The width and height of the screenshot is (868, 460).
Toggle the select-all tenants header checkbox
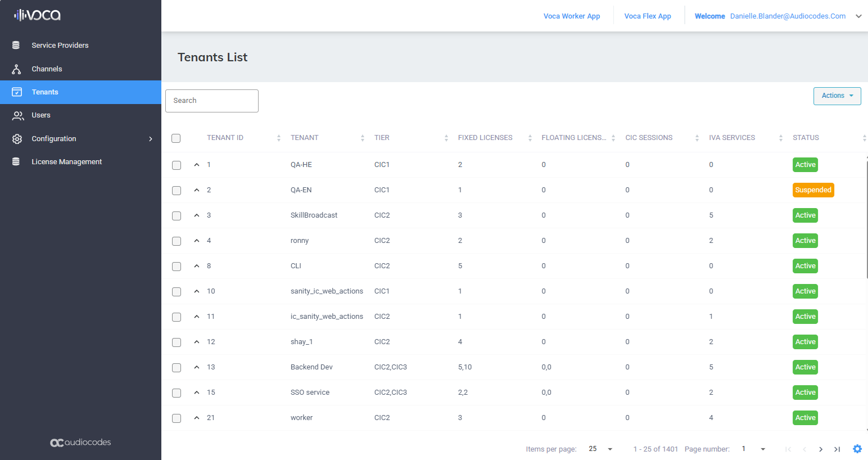point(176,138)
